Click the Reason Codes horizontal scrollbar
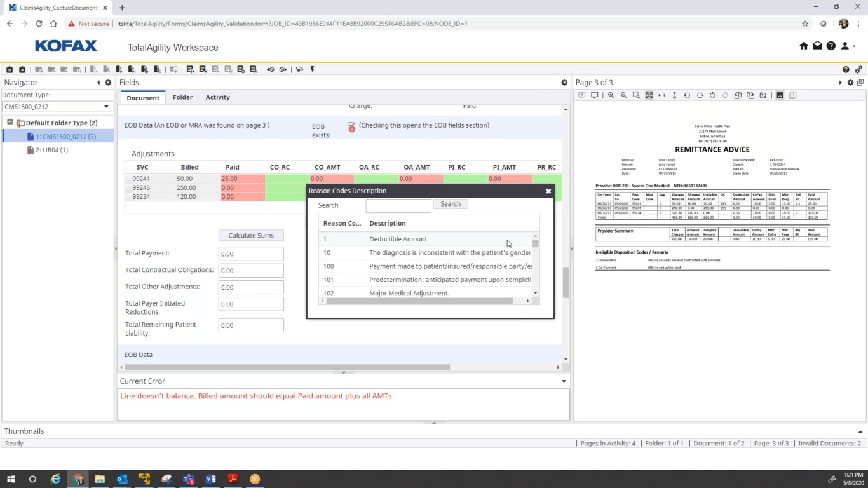 pyautogui.click(x=419, y=301)
